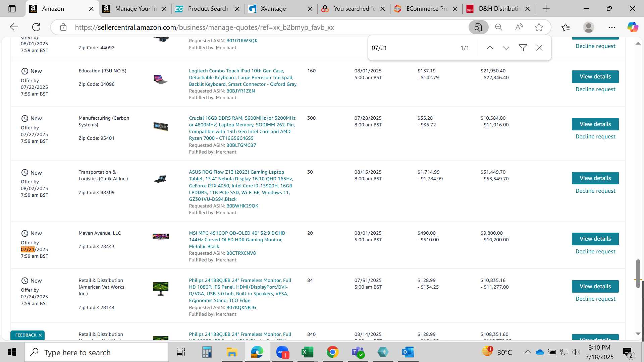Open the favorites list icon
The height and width of the screenshot is (362, 644).
pyautogui.click(x=566, y=27)
